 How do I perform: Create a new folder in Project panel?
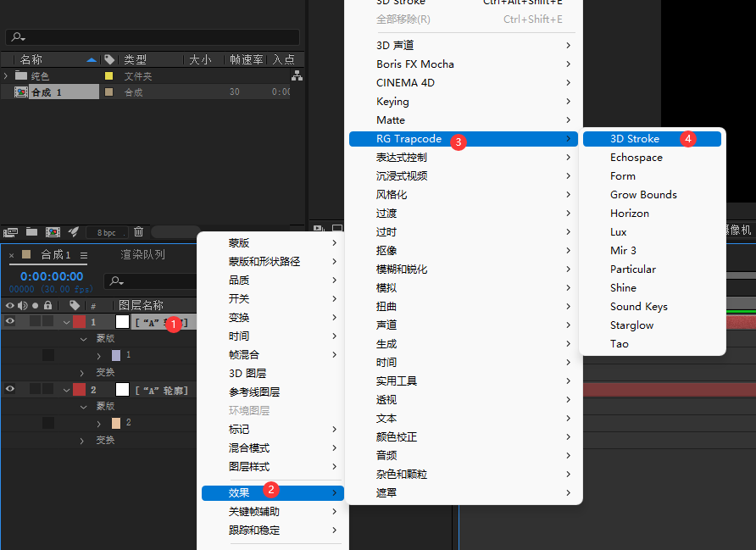32,232
